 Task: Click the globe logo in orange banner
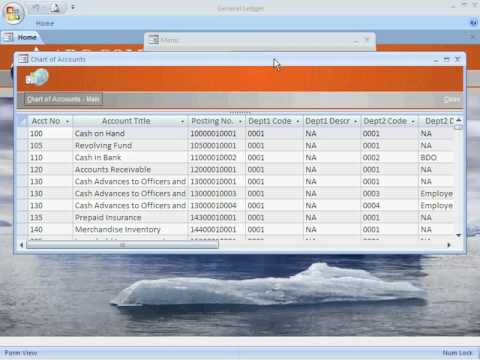point(37,77)
